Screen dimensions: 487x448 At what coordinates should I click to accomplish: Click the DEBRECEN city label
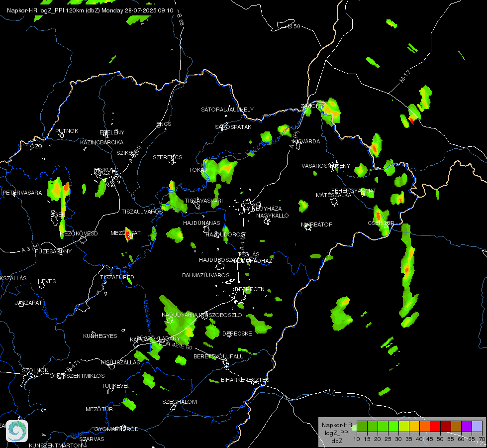tap(250, 289)
